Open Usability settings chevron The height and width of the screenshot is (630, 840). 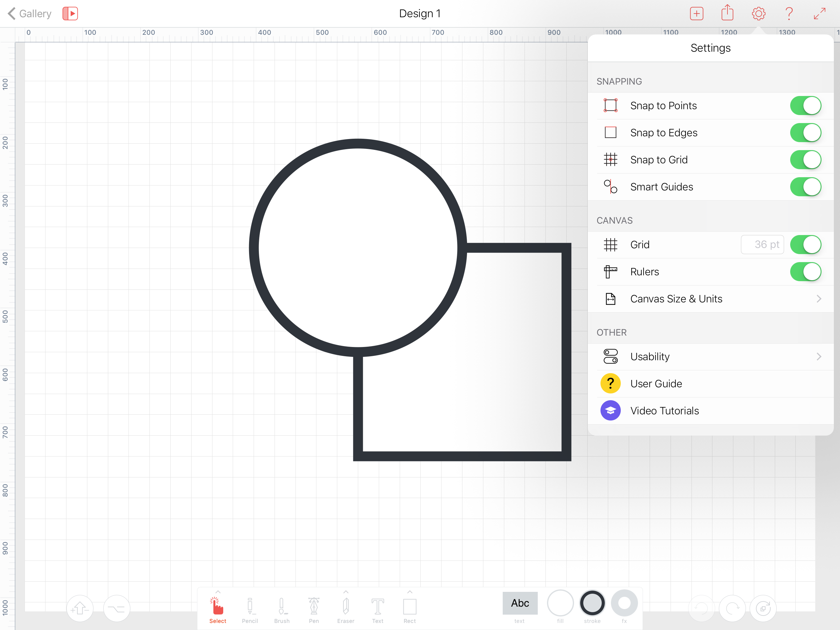(818, 357)
